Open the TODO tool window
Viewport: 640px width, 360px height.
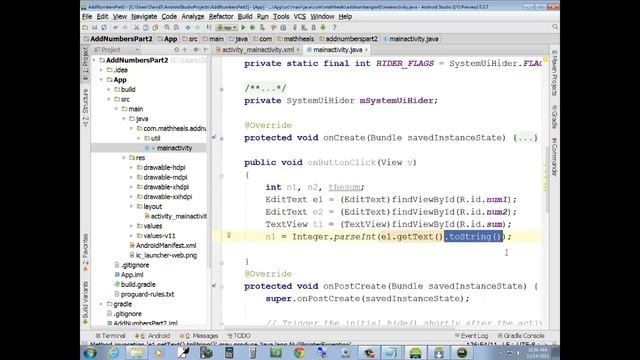tap(239, 336)
